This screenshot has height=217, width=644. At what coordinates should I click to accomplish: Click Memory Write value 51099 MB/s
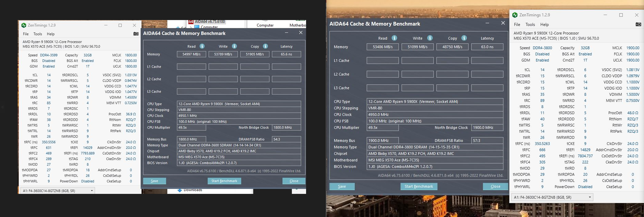tap(418, 47)
